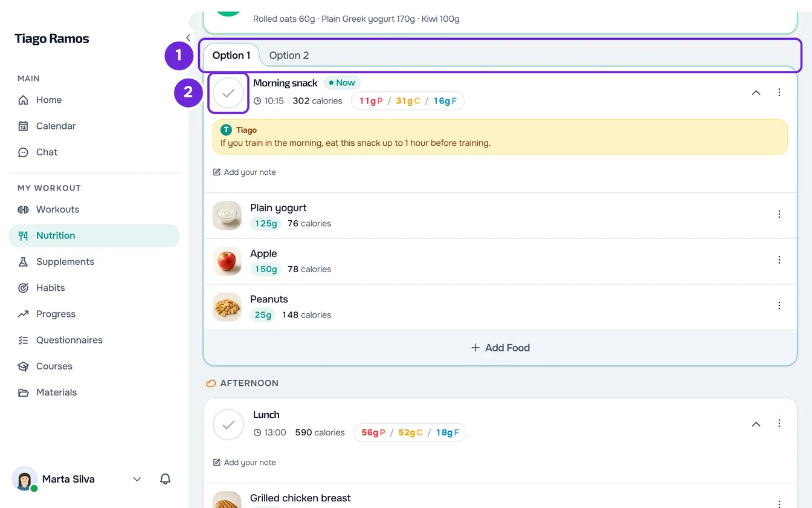This screenshot has width=812, height=508.
Task: Open Calendar from the sidebar
Action: coord(94,126)
